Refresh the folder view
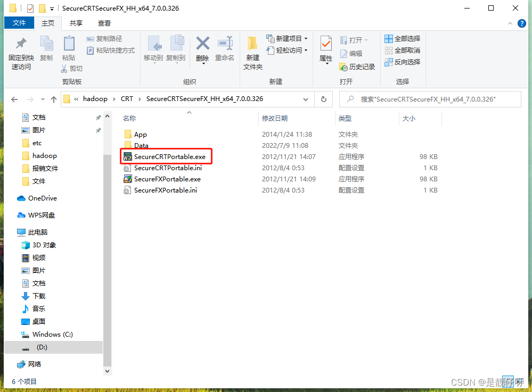Viewport: 532px width, 392px height. [x=324, y=99]
